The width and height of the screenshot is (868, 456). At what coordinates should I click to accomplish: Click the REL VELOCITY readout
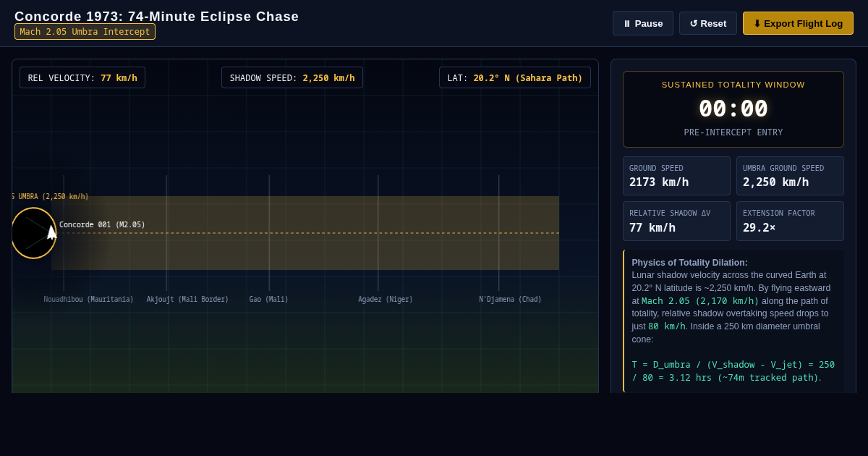pos(82,77)
